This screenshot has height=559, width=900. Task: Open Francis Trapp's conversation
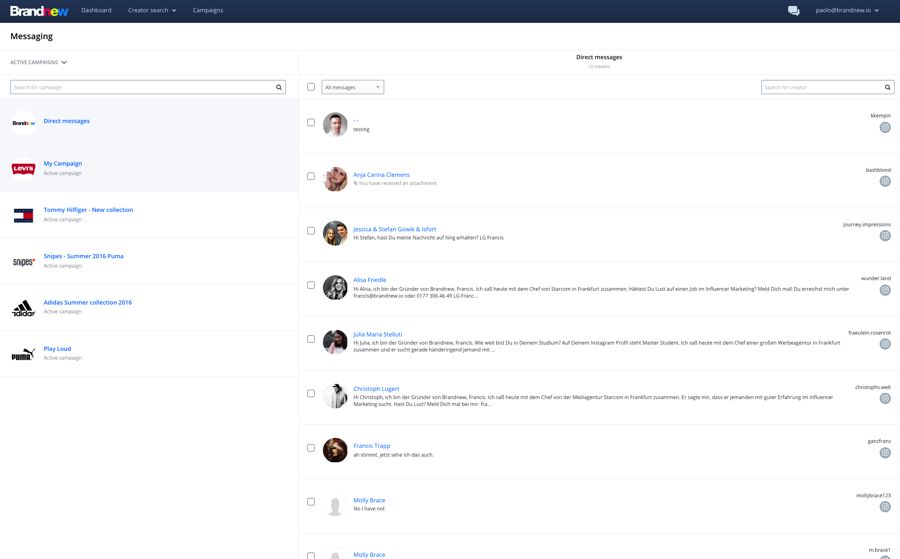coord(371,445)
